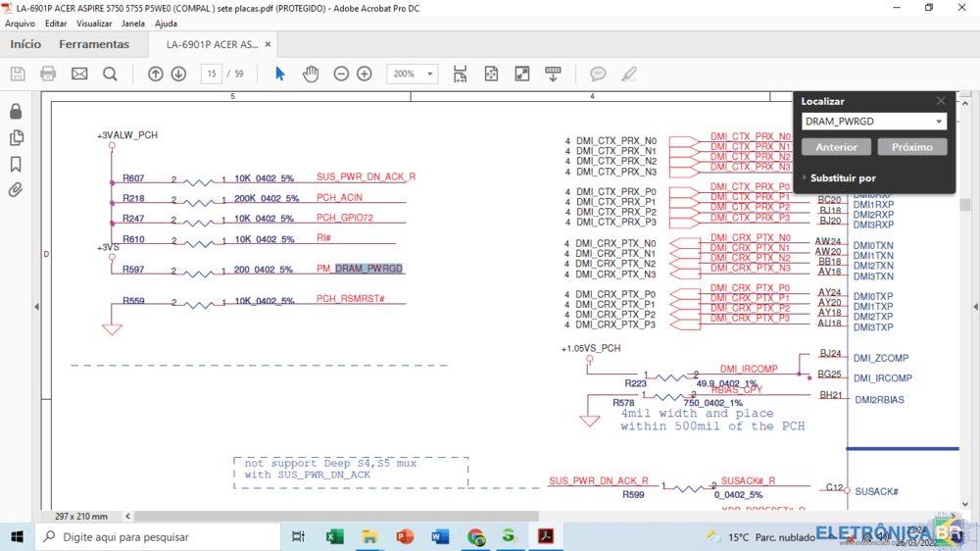
Task: Select the Hand pan tool
Action: tap(311, 74)
